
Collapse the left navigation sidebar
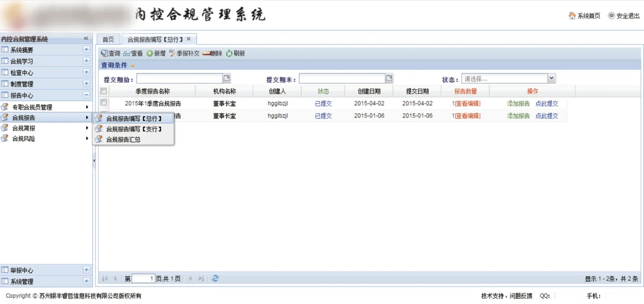click(86, 39)
